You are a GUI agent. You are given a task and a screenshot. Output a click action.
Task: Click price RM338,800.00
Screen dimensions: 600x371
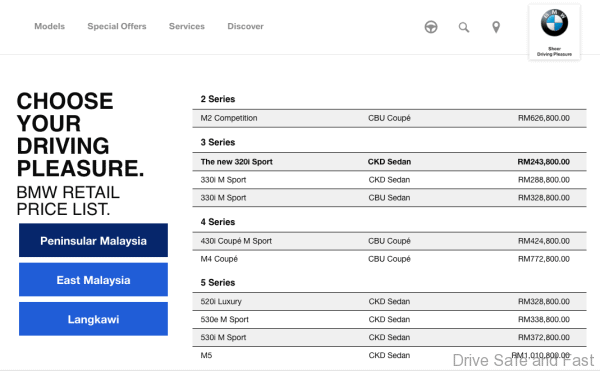[x=544, y=319]
